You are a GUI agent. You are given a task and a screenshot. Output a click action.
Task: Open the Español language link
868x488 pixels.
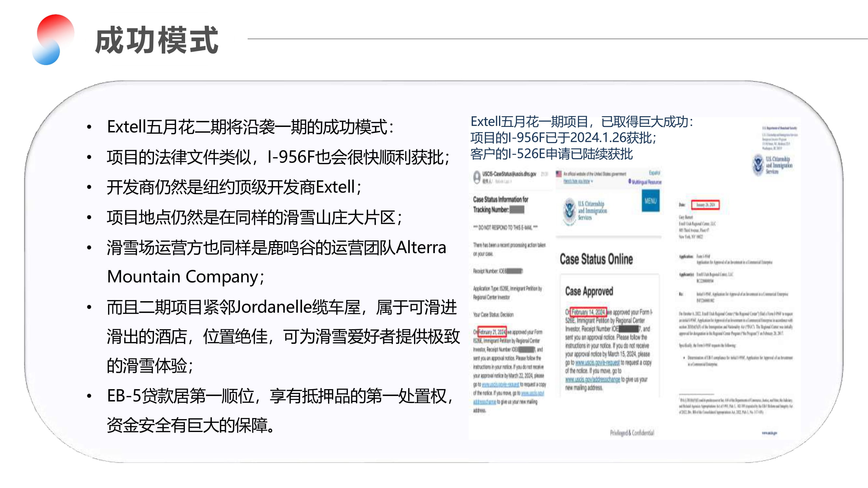(654, 173)
